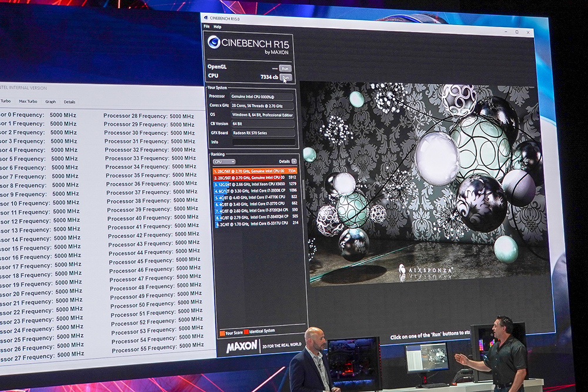Click the Identical System red legend swatch
The width and height of the screenshot is (588, 392).
point(246,332)
